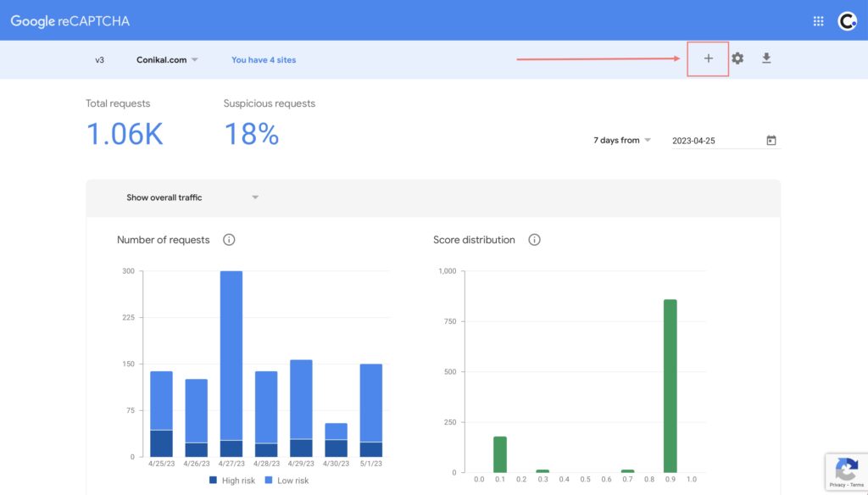Click the reCAPTCHA badge logo
This screenshot has width=868, height=495.
(846, 469)
